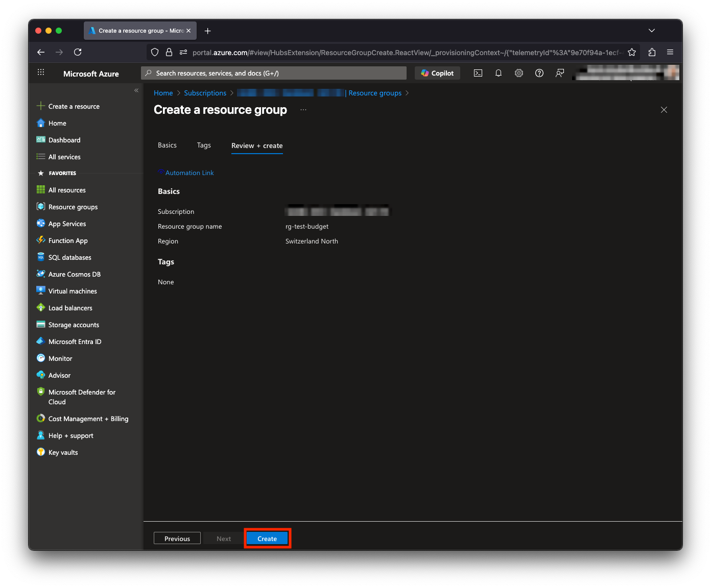The width and height of the screenshot is (711, 588).
Task: Open Cost Management + Billing
Action: 88,419
